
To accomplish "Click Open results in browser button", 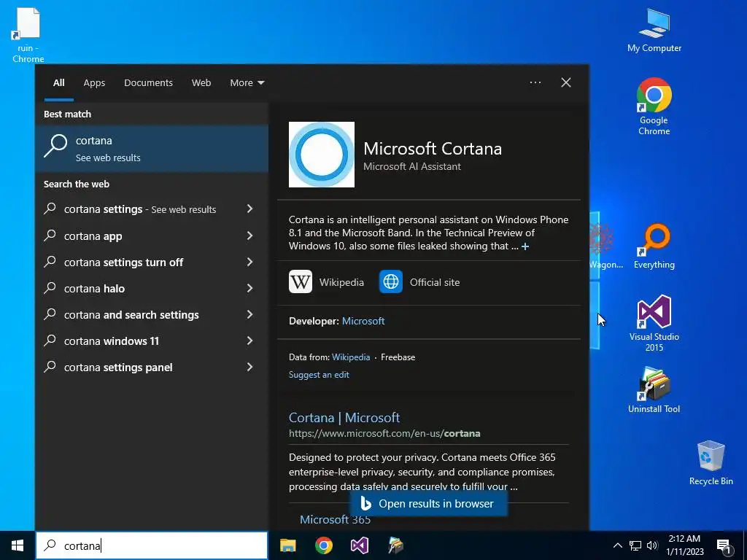I will [427, 504].
